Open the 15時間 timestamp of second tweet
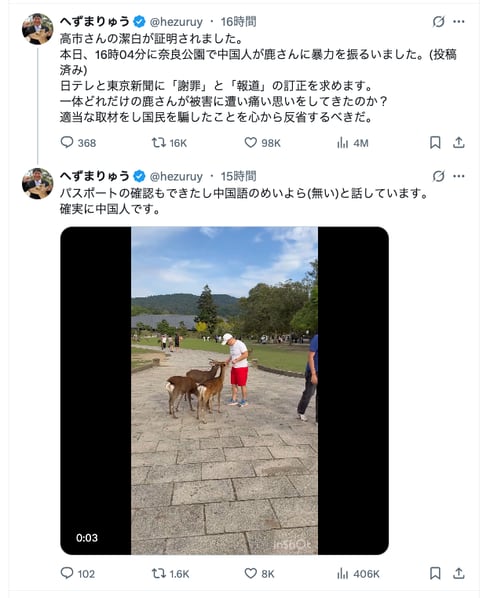490x598 pixels. [x=238, y=176]
